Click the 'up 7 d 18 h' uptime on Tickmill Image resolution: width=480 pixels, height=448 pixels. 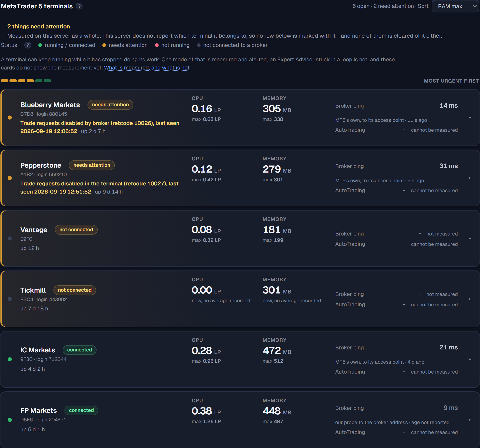pos(34,309)
